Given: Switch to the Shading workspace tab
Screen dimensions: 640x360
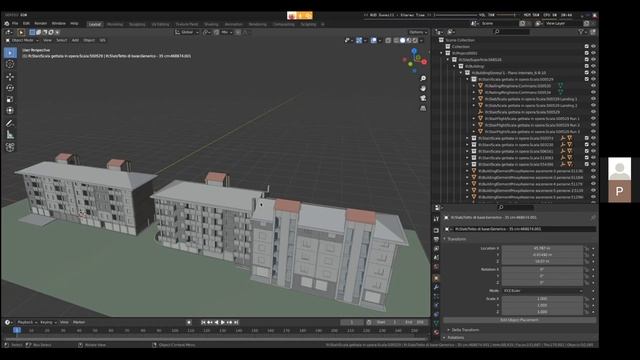Looking at the screenshot, I should pos(211,24).
